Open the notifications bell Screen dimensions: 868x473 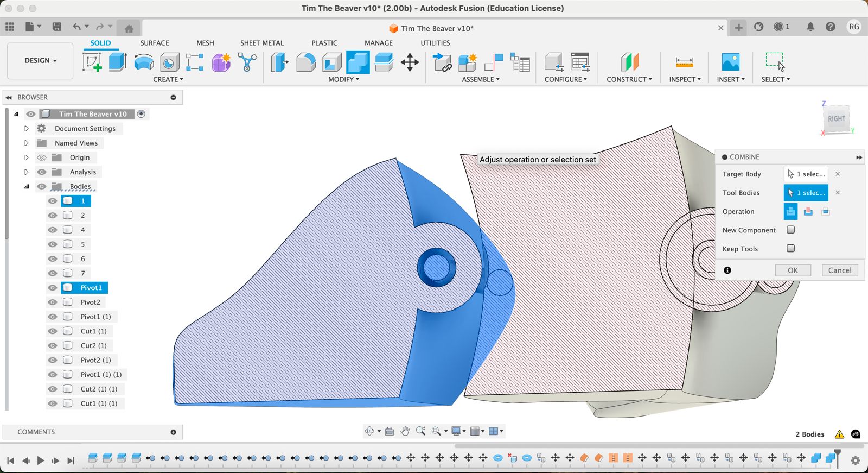tap(810, 27)
